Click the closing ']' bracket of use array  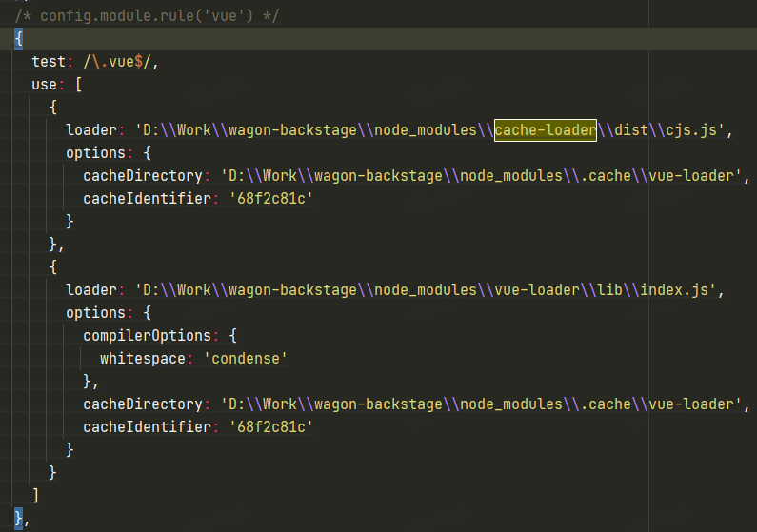coord(35,495)
